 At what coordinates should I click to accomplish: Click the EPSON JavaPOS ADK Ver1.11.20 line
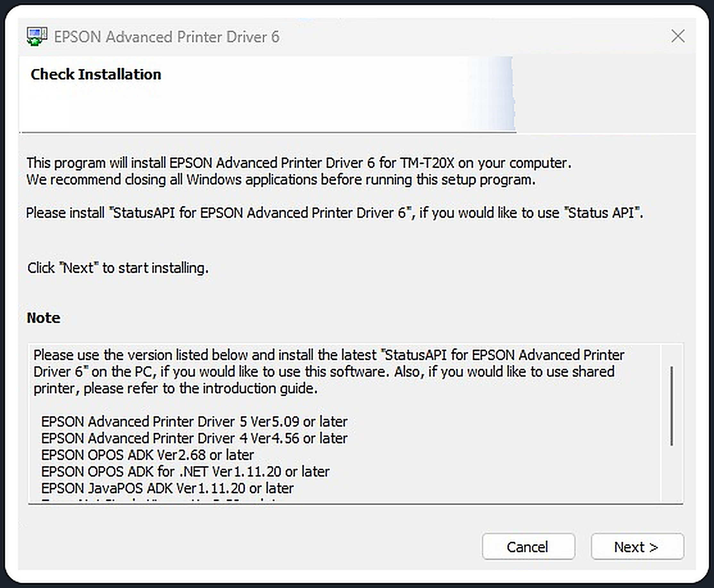point(167,488)
